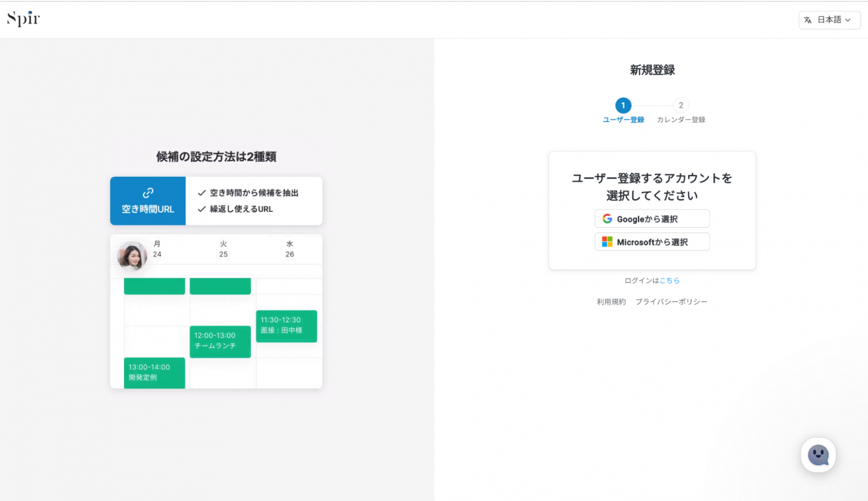
Task: Open the こちら login link
Action: [670, 280]
